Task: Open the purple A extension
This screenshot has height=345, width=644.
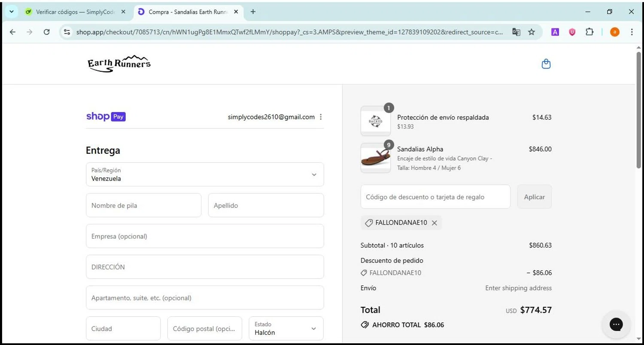Action: click(555, 32)
